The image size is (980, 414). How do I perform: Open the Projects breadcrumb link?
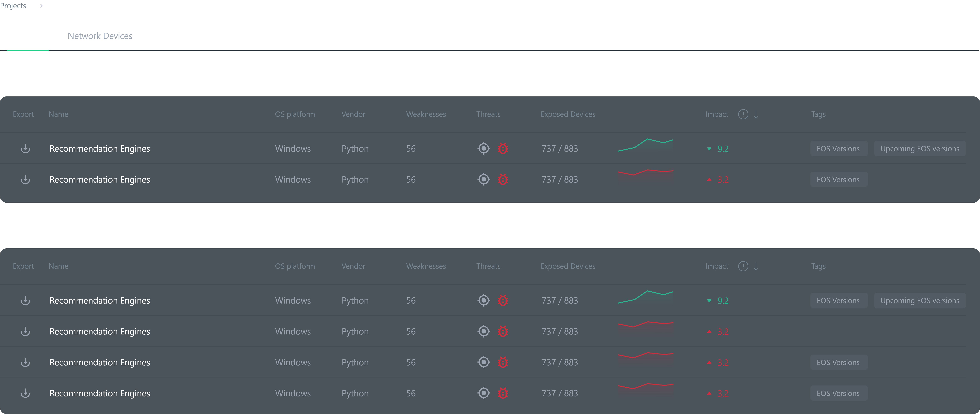[x=13, y=6]
